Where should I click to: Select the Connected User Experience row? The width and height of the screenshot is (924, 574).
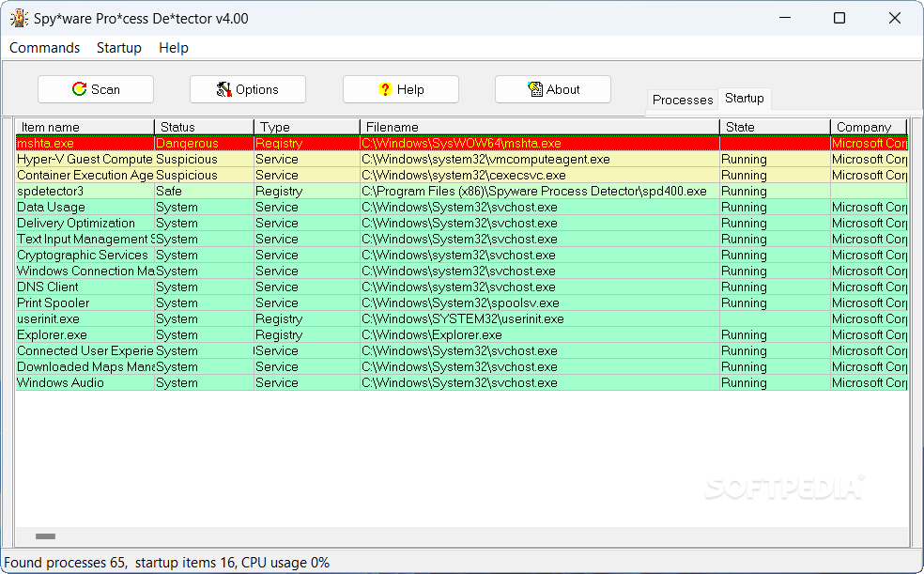(461, 350)
